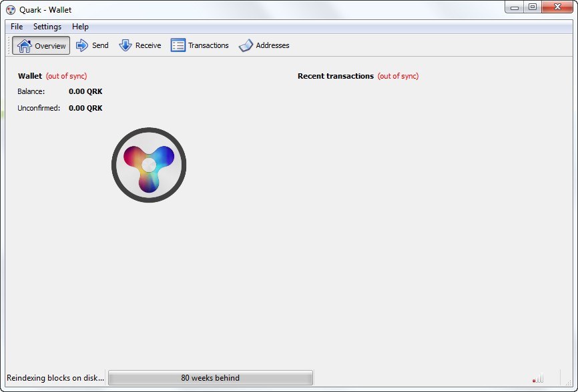The height and width of the screenshot is (392, 578).
Task: Click the Wallet heading
Action: tap(30, 76)
